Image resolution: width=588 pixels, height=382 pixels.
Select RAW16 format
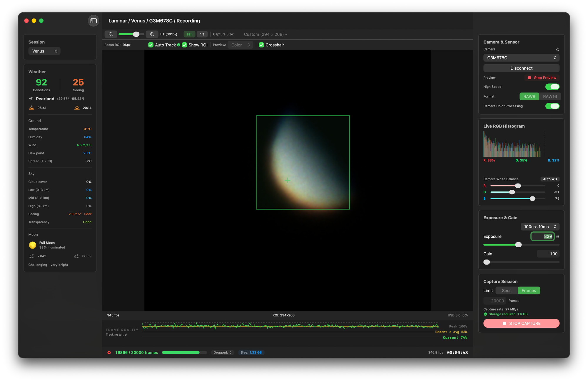tap(550, 97)
